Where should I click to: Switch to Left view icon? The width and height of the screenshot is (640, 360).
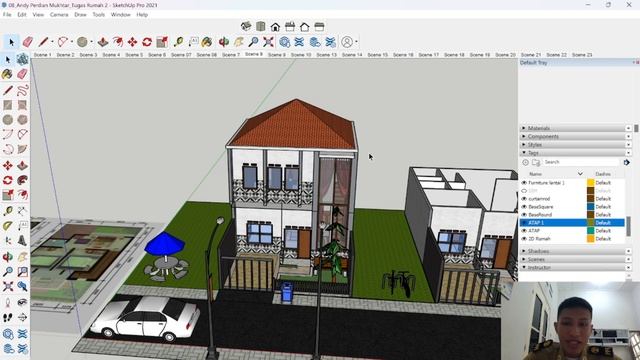(319, 27)
